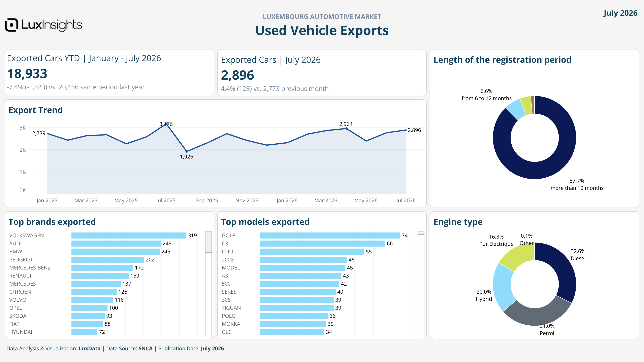Click the 1,926 low point on Export Trend
The width and height of the screenshot is (644, 362).
click(187, 151)
